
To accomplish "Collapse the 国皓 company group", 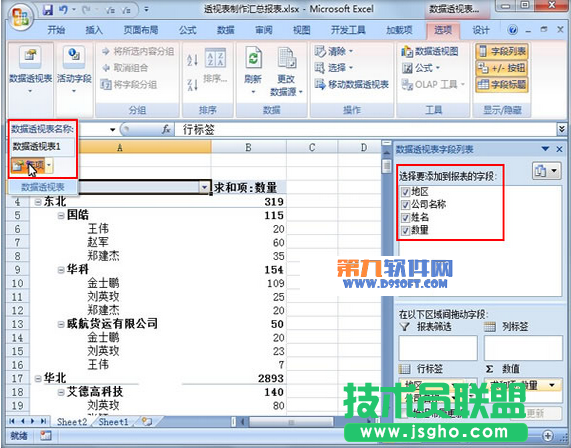I will click(61, 216).
